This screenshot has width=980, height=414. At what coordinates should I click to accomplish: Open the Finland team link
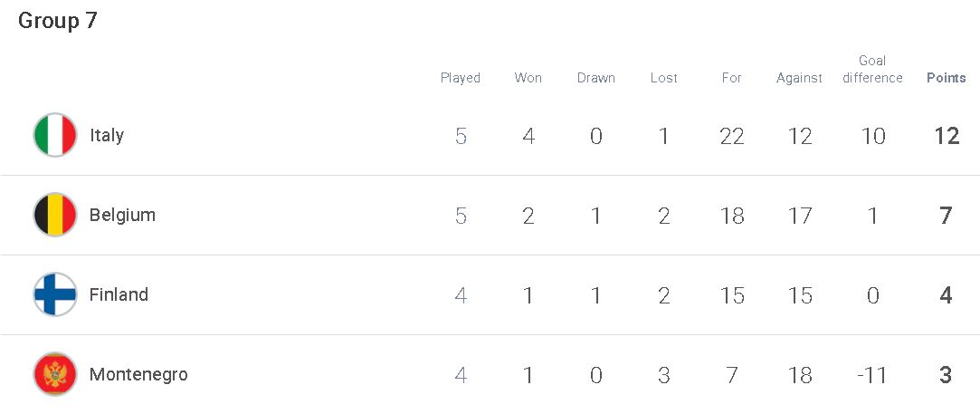tap(119, 294)
